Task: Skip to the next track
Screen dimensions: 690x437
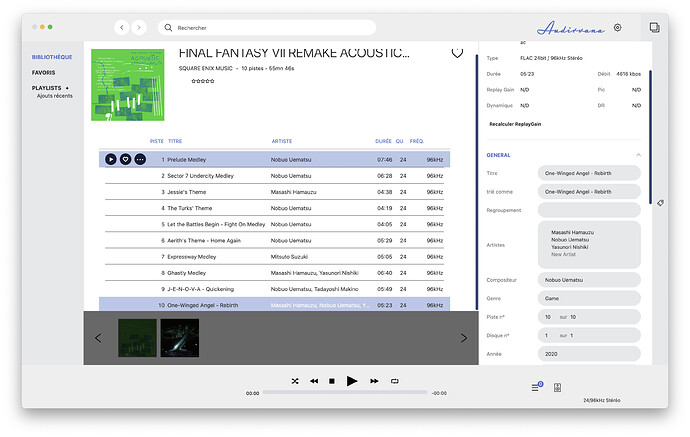Action: pos(374,381)
